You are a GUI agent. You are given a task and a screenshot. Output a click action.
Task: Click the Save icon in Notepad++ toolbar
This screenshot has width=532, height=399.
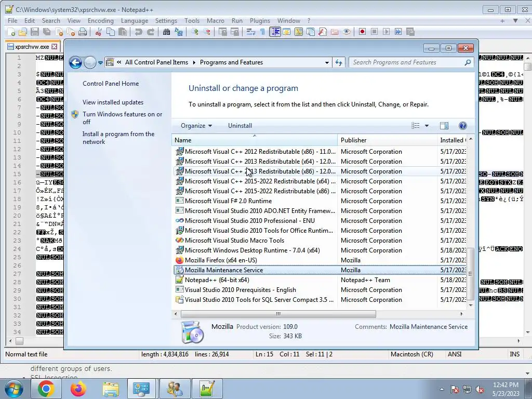35,32
